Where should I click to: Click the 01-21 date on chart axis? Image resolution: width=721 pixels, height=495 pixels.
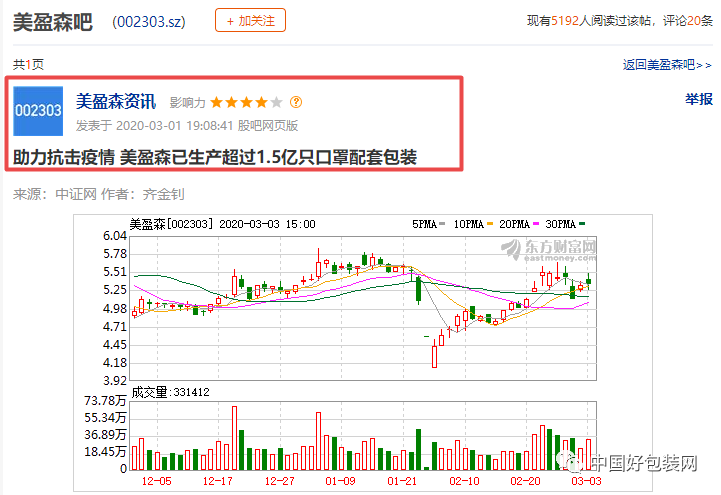402,481
